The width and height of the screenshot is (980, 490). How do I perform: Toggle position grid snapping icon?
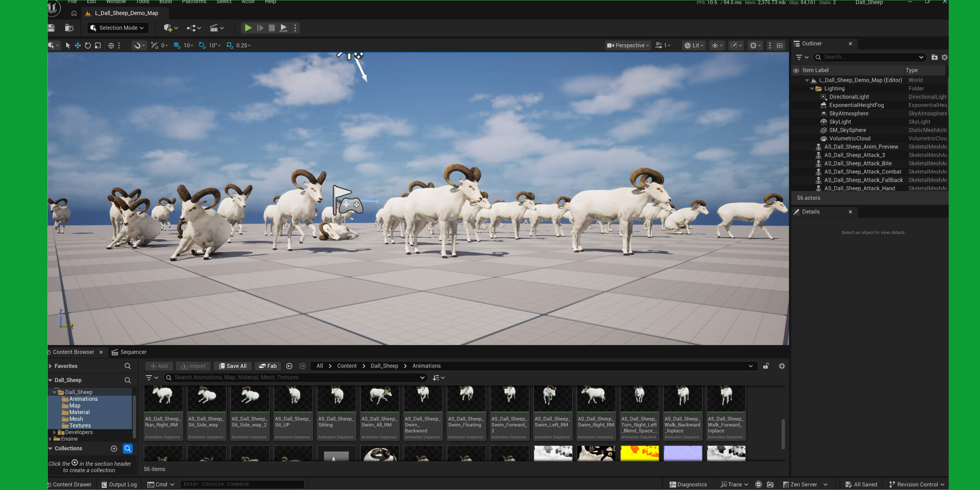coord(177,45)
